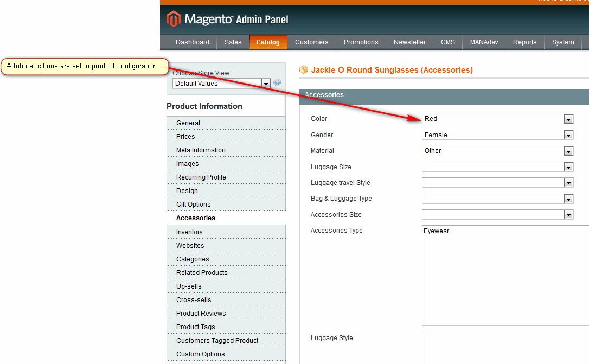This screenshot has width=589, height=364.
Task: Go to the Categories product tab
Action: click(226, 259)
